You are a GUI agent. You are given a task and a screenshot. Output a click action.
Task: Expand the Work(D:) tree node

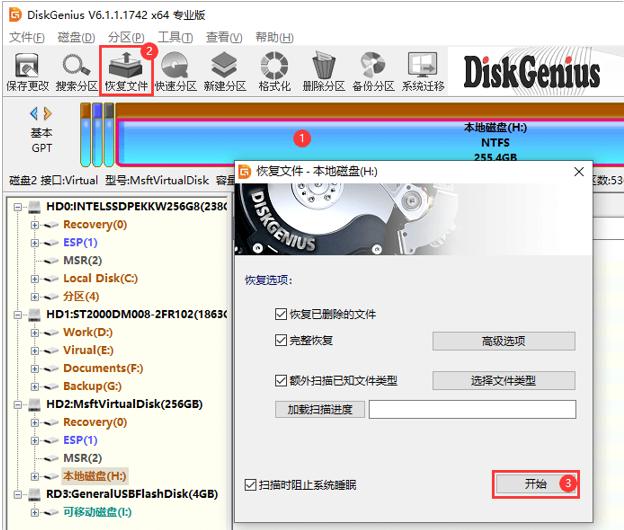point(35,333)
